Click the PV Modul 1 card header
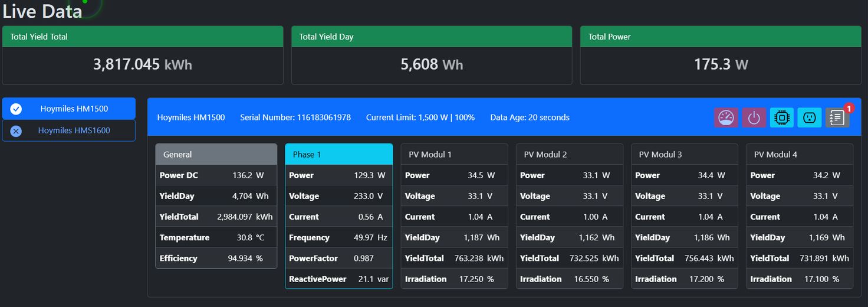This screenshot has height=307, width=868. pos(454,154)
